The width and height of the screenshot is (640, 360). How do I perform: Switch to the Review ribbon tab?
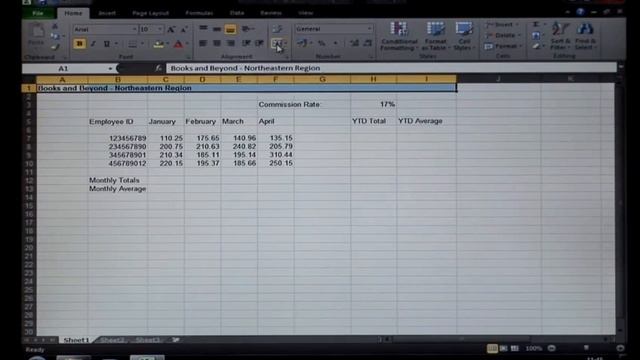click(271, 13)
